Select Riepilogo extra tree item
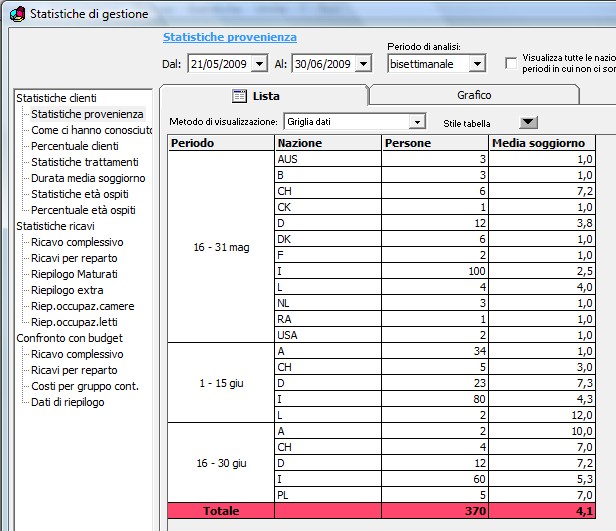 coord(67,290)
